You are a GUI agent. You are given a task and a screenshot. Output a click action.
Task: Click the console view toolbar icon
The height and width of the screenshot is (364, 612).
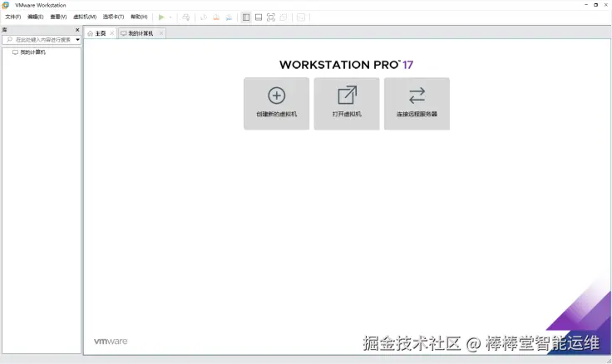click(300, 17)
